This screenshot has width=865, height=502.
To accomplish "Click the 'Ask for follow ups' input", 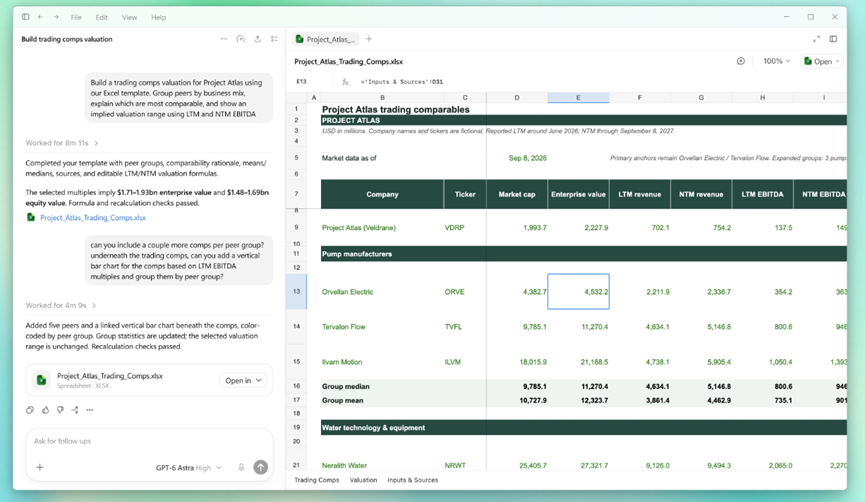I will click(149, 441).
